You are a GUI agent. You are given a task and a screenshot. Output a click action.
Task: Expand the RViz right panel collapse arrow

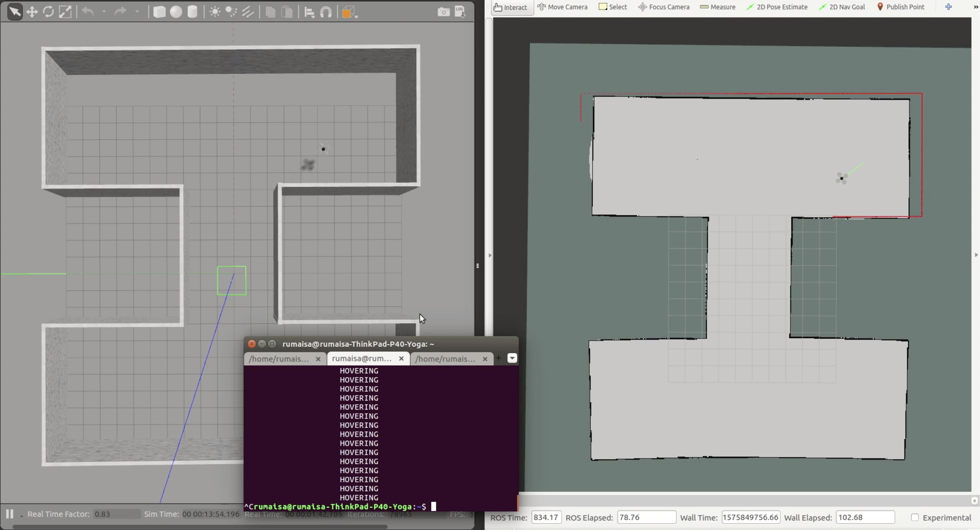click(x=976, y=255)
